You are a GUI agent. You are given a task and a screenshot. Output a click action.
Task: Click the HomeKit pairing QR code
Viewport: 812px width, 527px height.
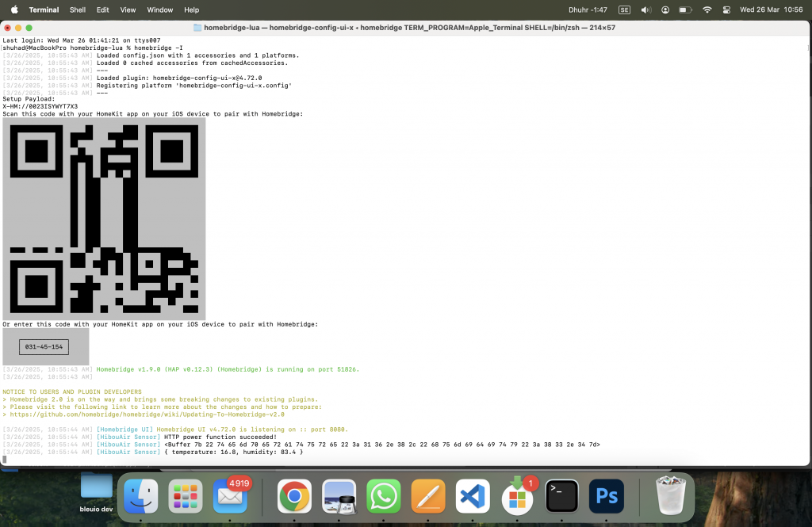point(104,219)
